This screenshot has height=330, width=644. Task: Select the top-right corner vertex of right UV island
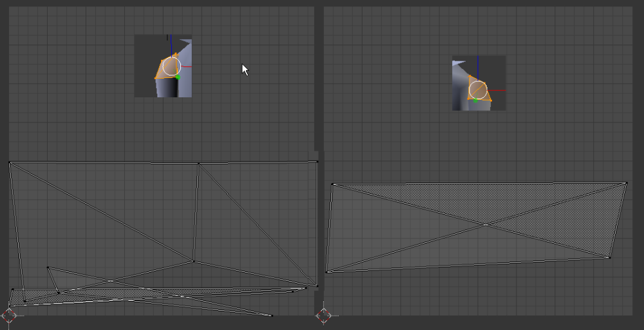pyautogui.click(x=627, y=183)
